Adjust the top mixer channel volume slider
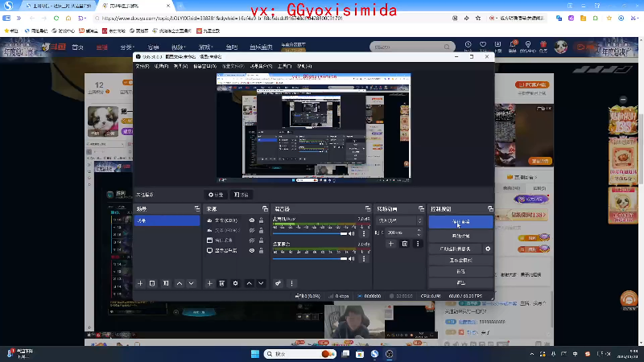Screen dimensions: 644x362 point(310,233)
